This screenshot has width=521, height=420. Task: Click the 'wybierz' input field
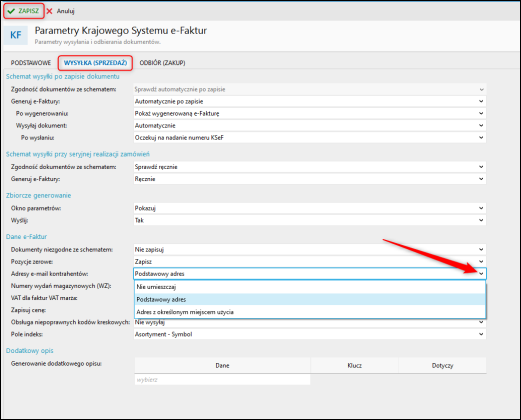click(222, 380)
